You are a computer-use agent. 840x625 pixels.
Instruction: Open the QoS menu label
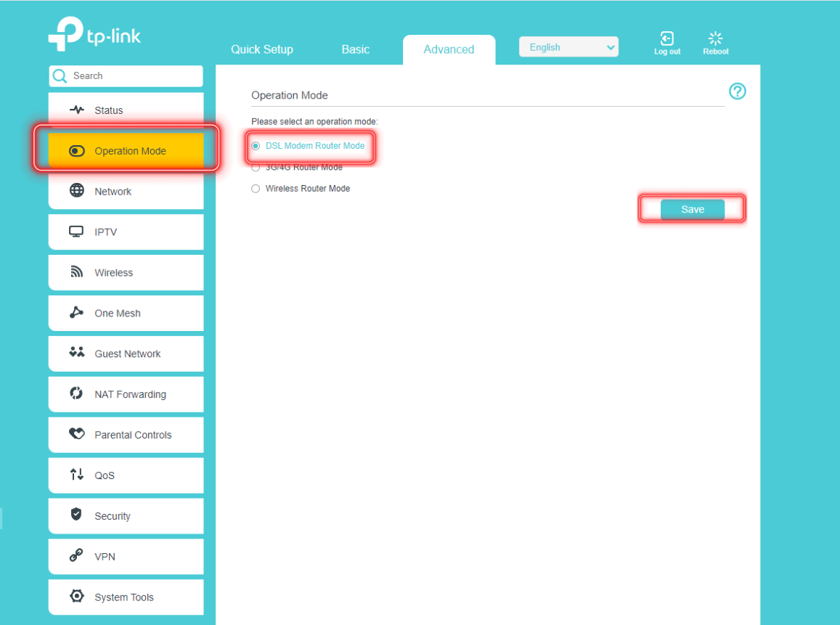click(105, 475)
